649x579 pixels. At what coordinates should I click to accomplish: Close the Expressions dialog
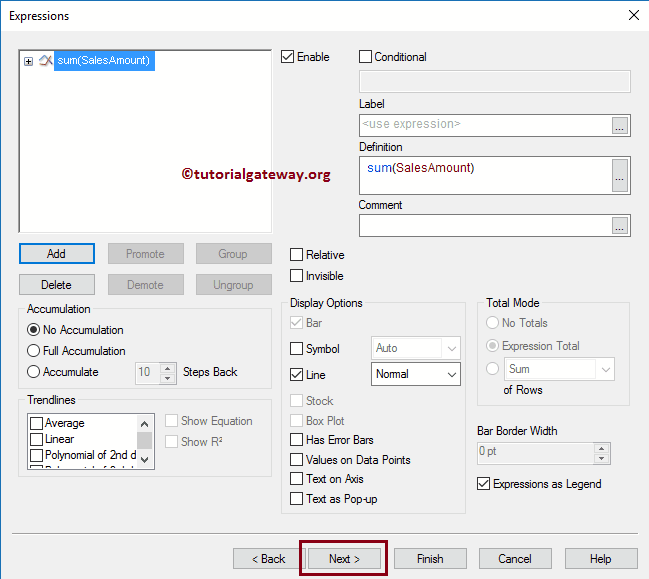(634, 15)
